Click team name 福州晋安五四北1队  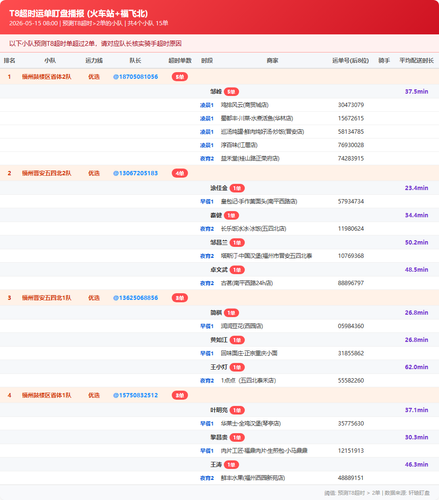pyautogui.click(x=47, y=298)
